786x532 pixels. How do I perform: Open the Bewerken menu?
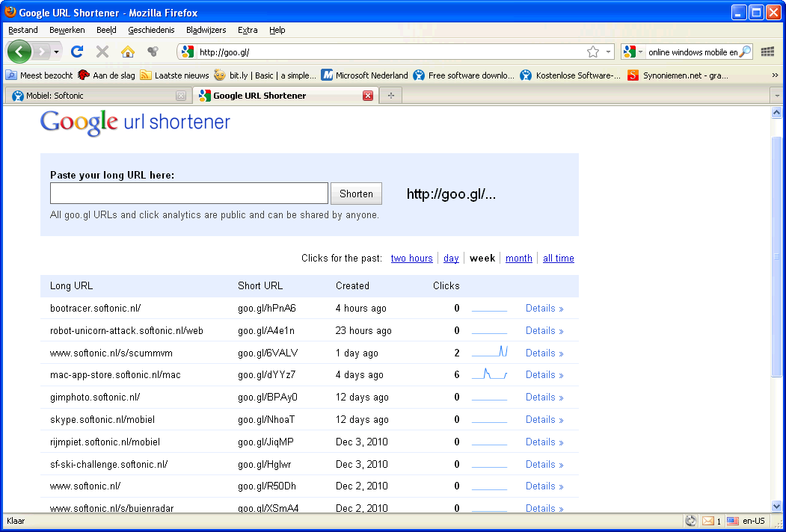tap(67, 30)
